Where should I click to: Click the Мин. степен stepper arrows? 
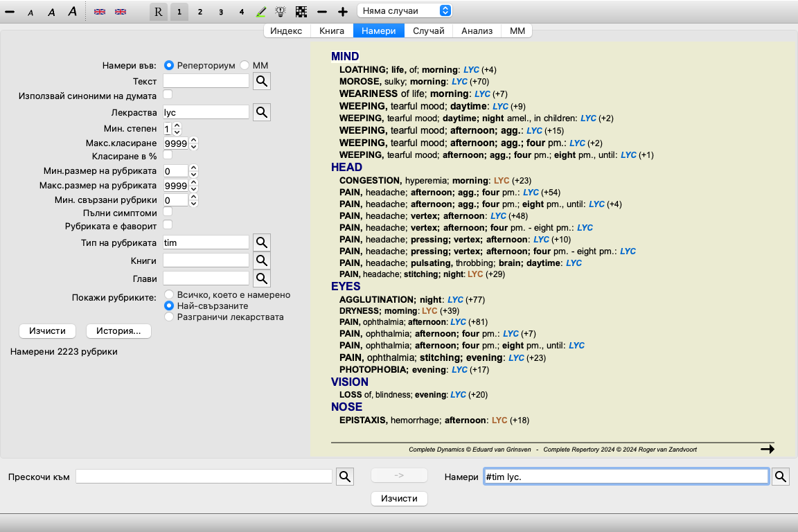tap(177, 129)
